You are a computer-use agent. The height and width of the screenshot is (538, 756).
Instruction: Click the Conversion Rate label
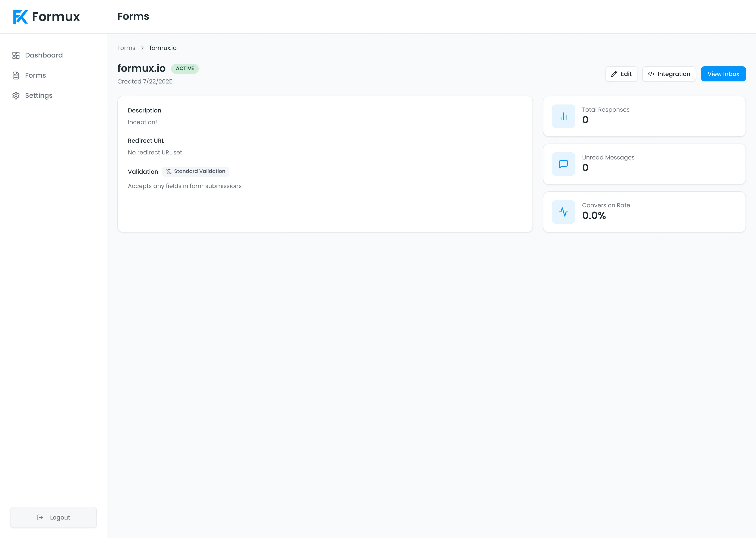[x=606, y=205]
